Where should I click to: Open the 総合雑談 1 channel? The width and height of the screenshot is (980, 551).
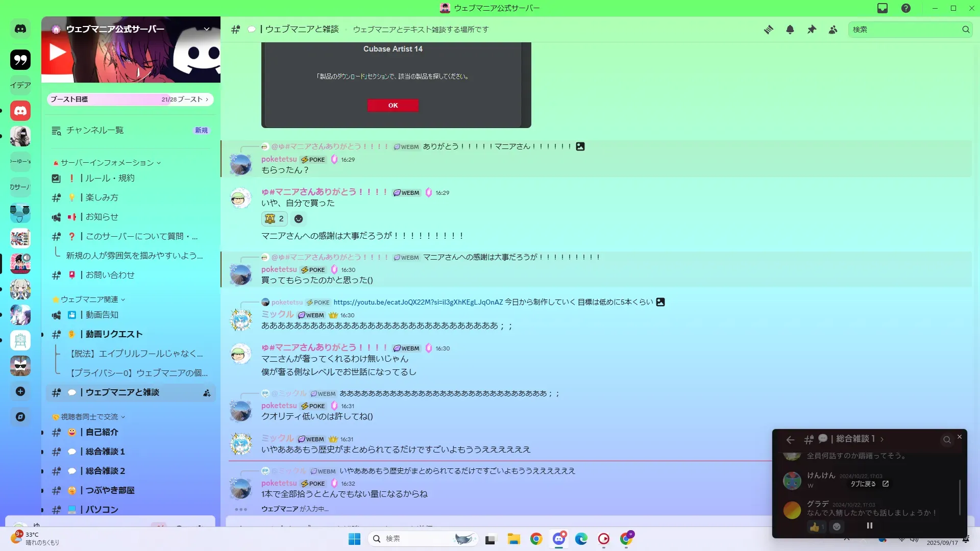(x=105, y=452)
